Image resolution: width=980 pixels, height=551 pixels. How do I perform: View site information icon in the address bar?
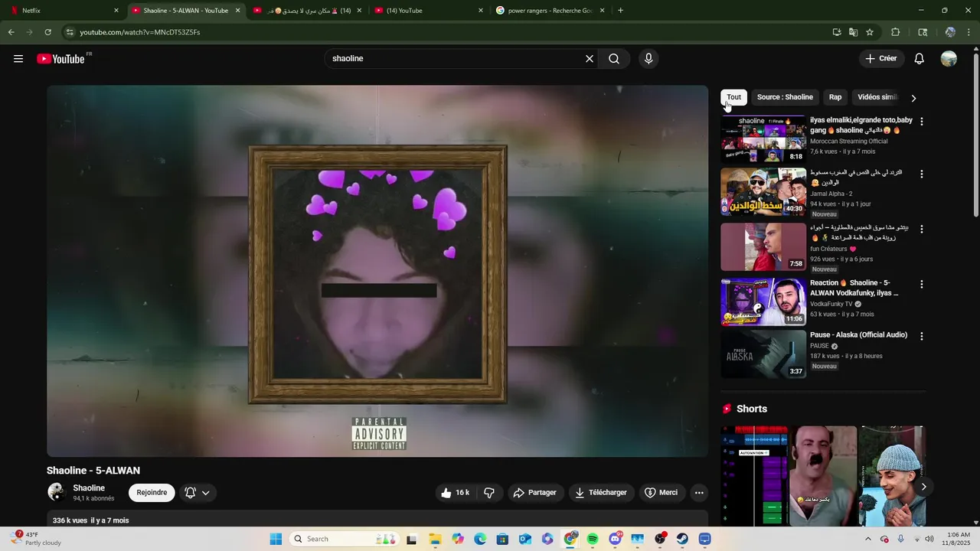[x=70, y=32]
